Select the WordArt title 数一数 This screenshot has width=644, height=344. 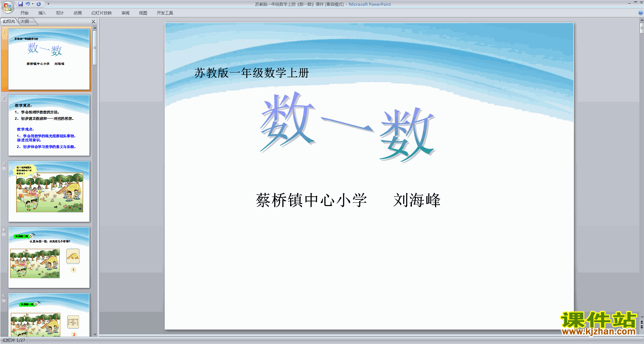pyautogui.click(x=348, y=127)
